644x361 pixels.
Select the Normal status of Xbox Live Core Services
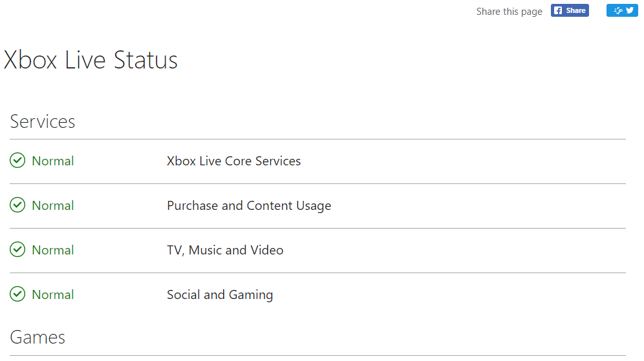click(53, 161)
